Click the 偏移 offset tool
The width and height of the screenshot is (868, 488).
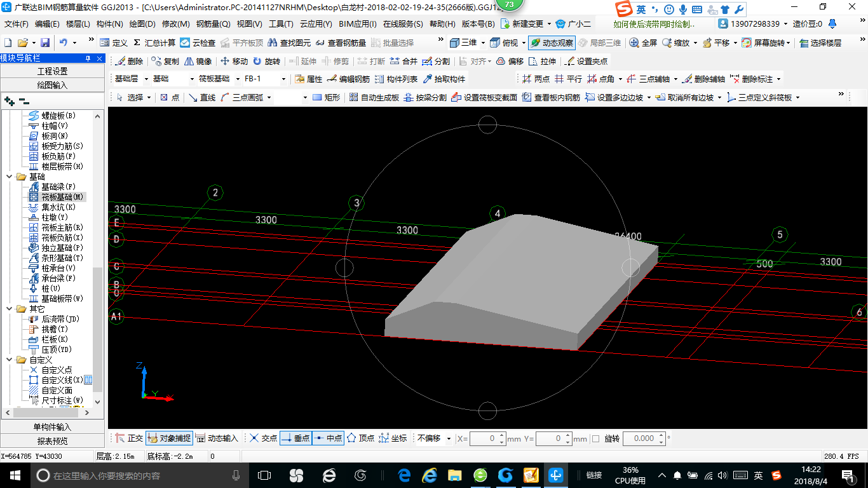tap(510, 62)
